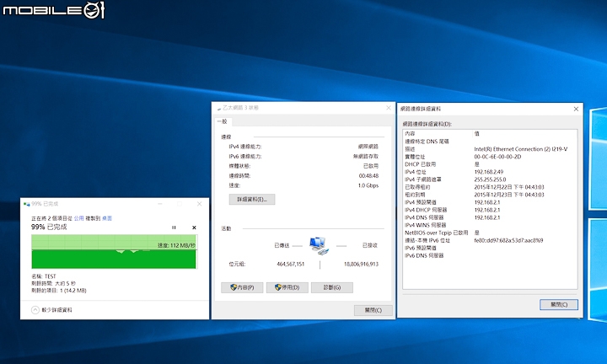The height and width of the screenshot is (364, 607).
Task: Select the fe80::dd97:682a:53d7:aac8%9 IPv6 address
Action: 508,240
